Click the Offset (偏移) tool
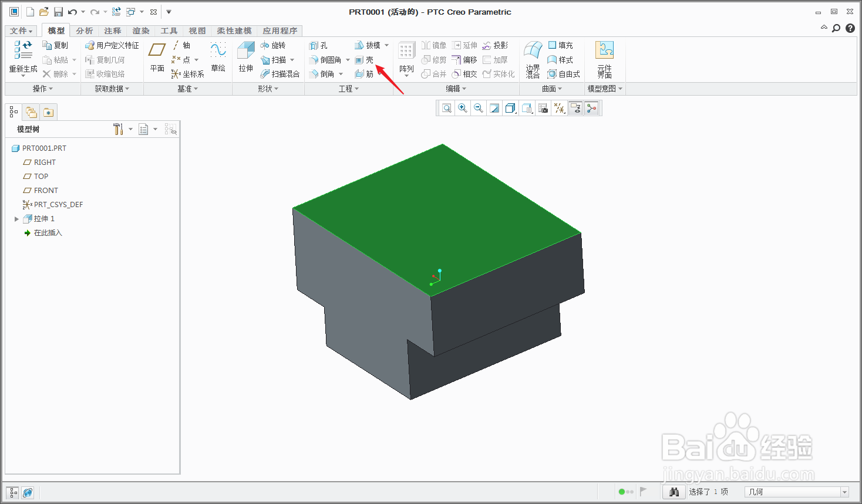862x504 pixels. coord(464,60)
